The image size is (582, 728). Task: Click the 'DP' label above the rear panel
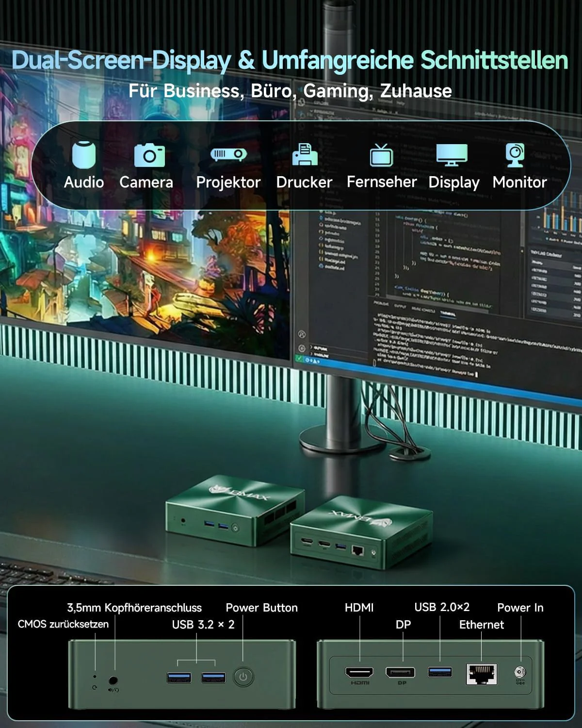tap(403, 625)
